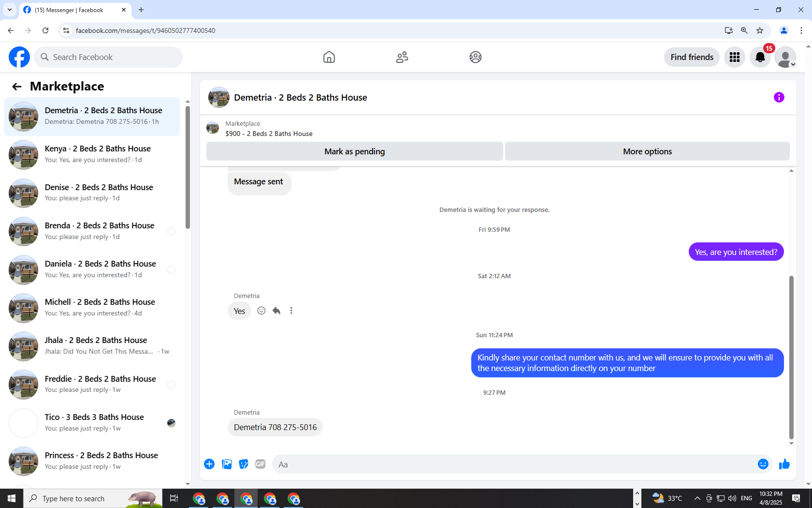812x508 pixels.
Task: Open Demetria conversation header title
Action: 301,97
